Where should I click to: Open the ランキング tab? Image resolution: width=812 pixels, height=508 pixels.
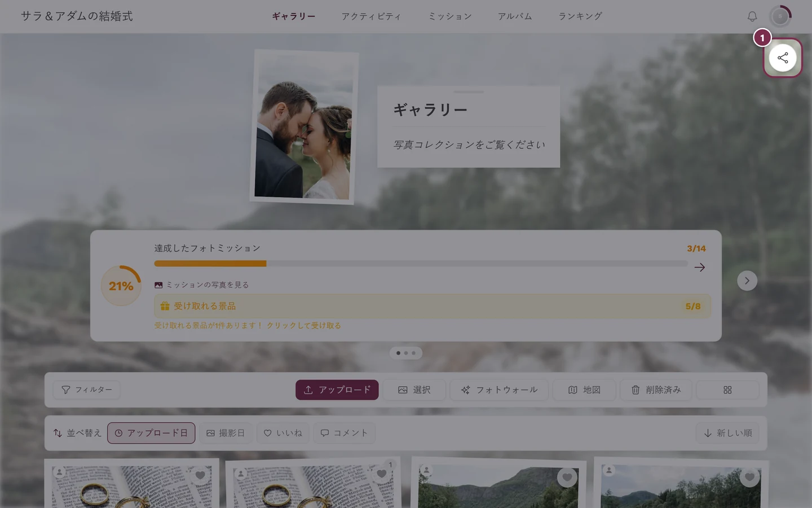pos(580,16)
